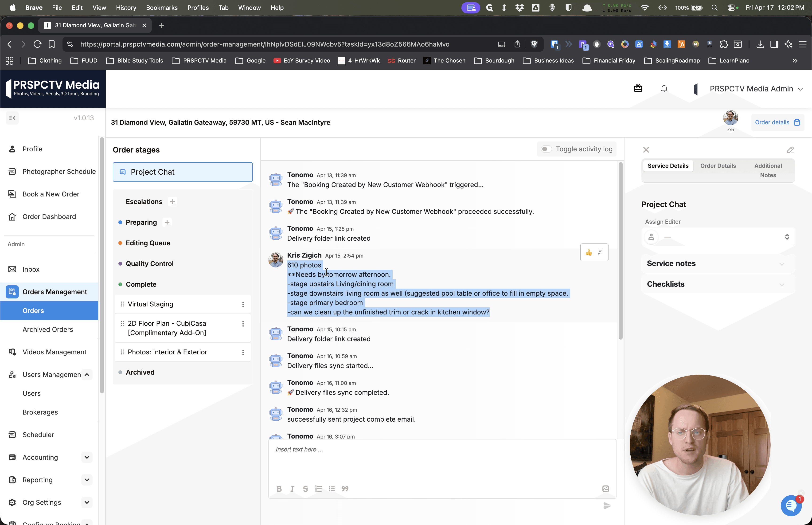This screenshot has width=812, height=525.
Task: Open Spotlight search in menu bar
Action: pos(714,8)
